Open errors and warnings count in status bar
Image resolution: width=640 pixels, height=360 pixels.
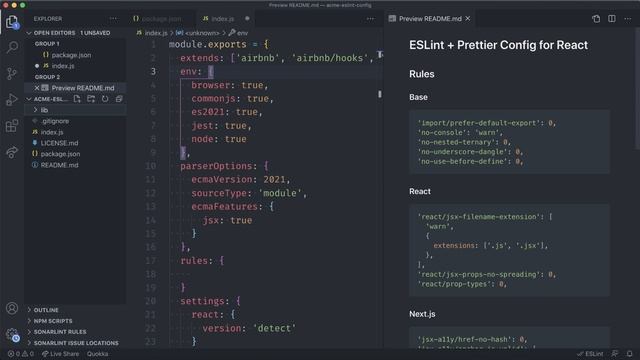point(21,354)
